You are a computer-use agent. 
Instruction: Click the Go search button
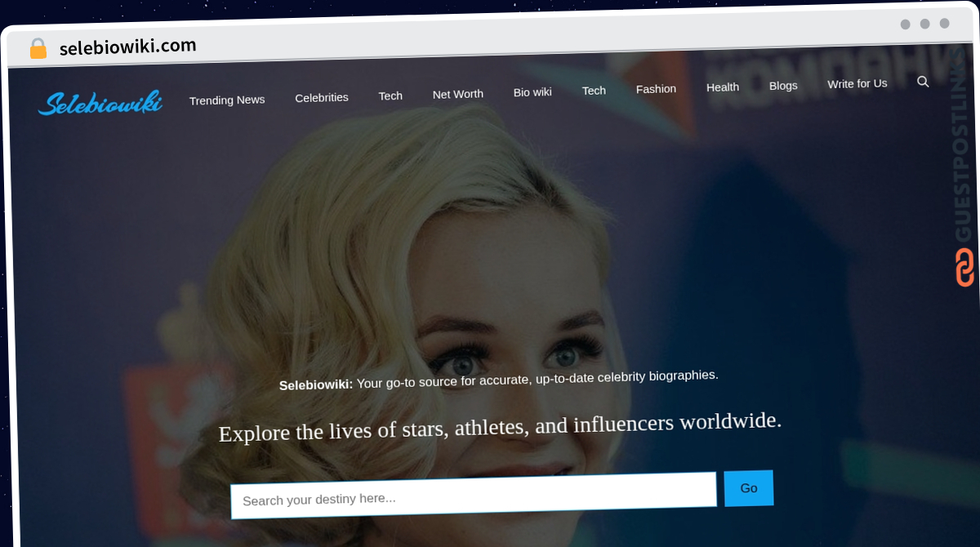point(749,488)
